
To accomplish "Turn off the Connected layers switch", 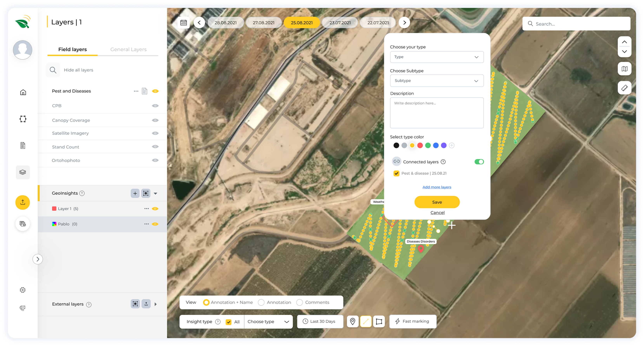I will point(479,162).
